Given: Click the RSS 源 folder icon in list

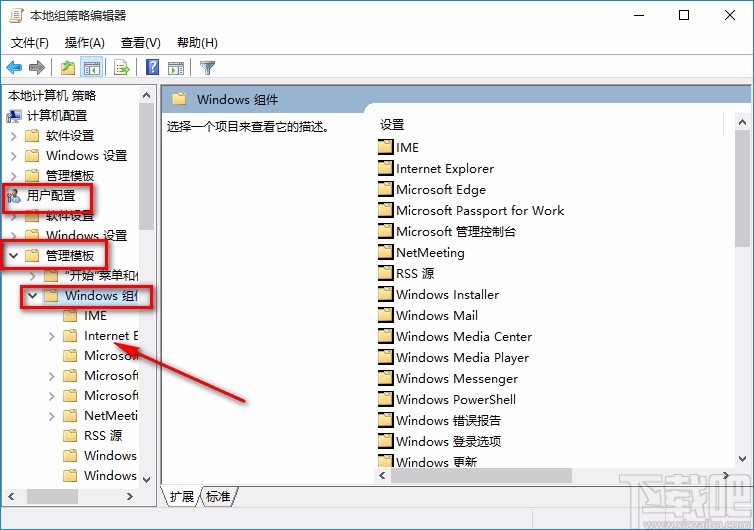Looking at the screenshot, I should 385,273.
